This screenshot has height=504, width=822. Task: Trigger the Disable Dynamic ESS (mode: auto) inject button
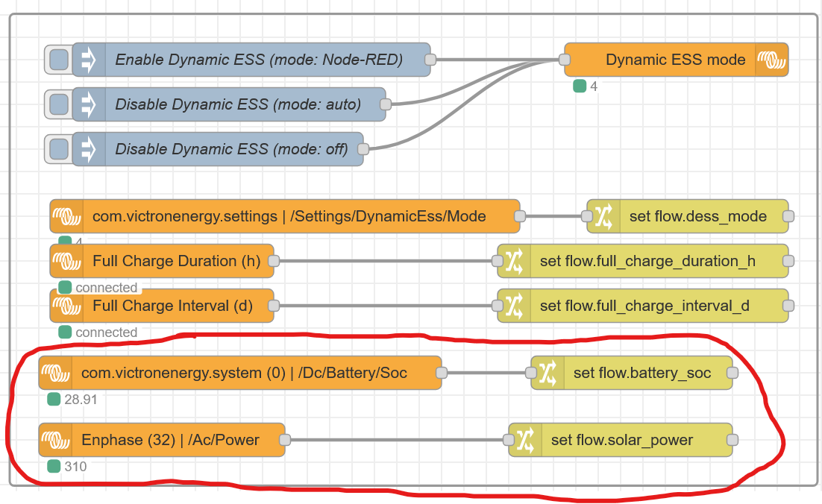59,104
